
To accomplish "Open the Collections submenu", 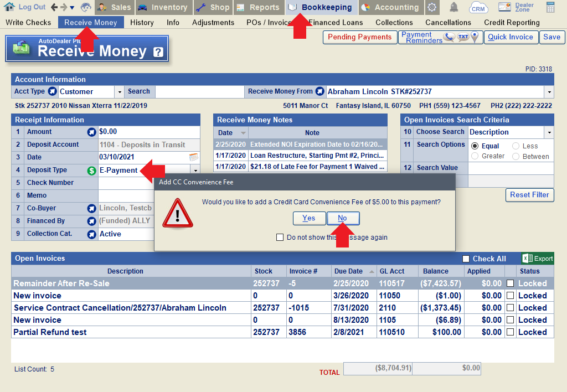I will click(x=394, y=22).
